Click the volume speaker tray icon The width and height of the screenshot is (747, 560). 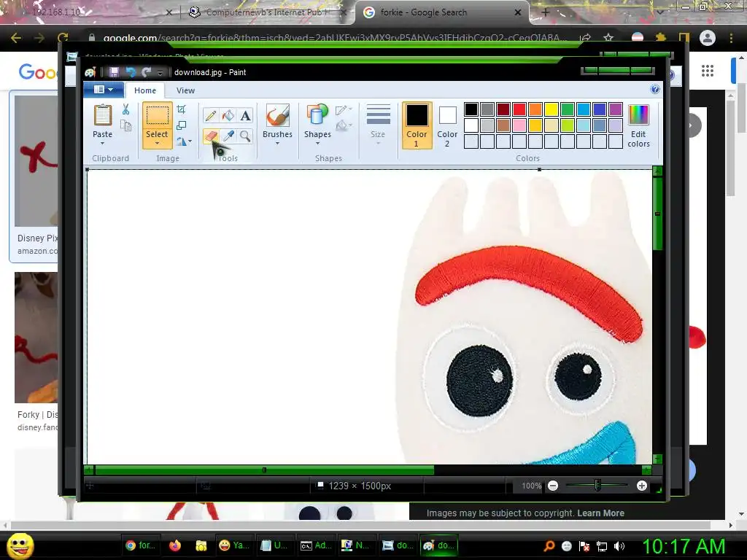tap(619, 546)
